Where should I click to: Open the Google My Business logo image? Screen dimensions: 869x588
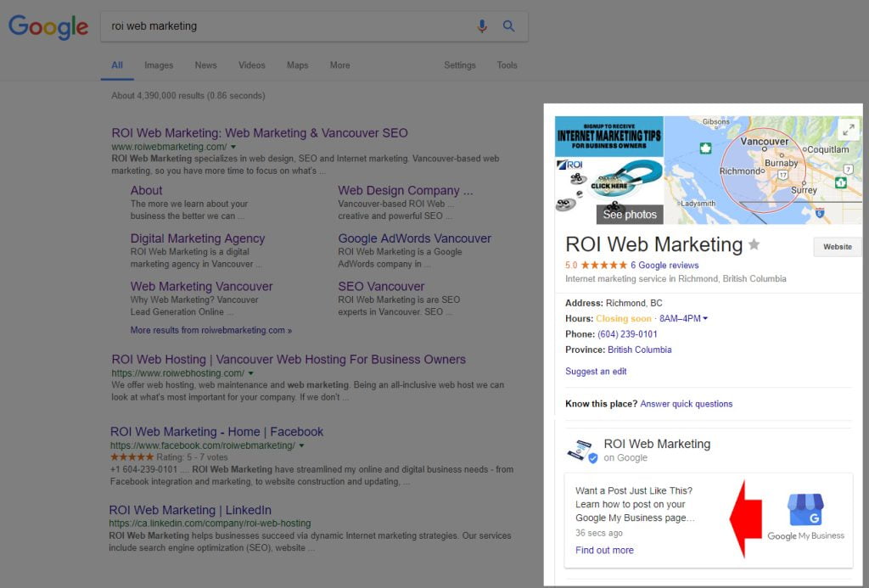pyautogui.click(x=806, y=517)
